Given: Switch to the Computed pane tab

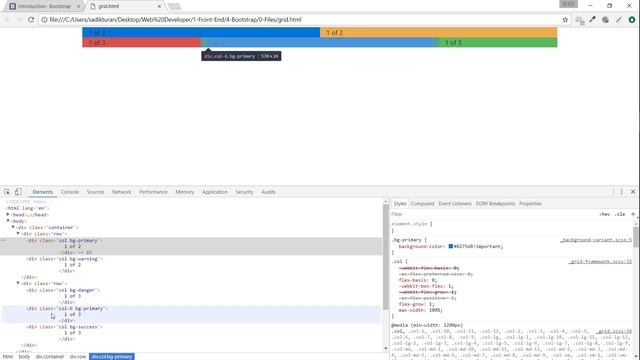Looking at the screenshot, I should point(422,203).
